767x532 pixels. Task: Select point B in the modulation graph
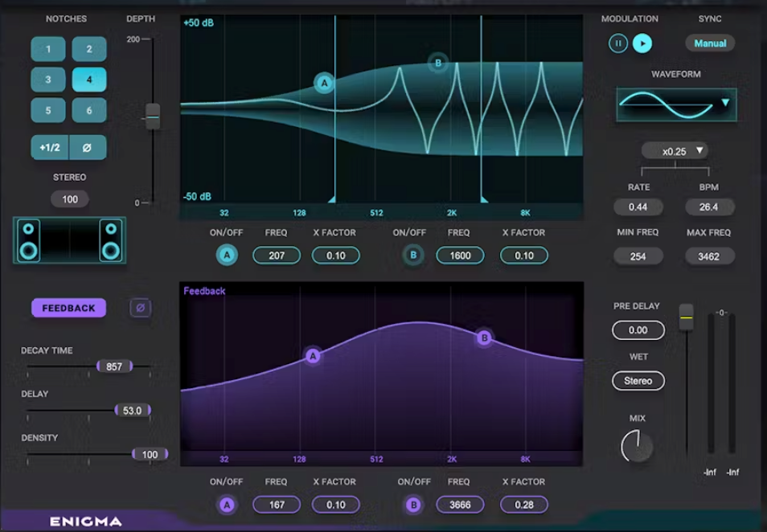pos(437,63)
